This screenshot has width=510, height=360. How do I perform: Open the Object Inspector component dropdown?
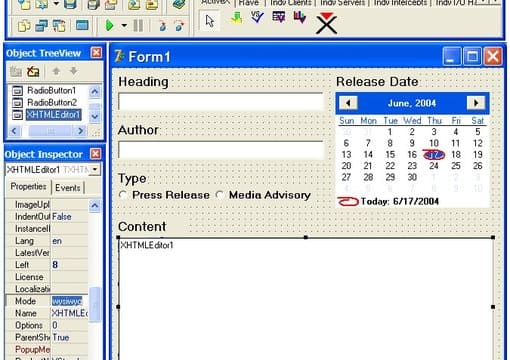(95, 169)
